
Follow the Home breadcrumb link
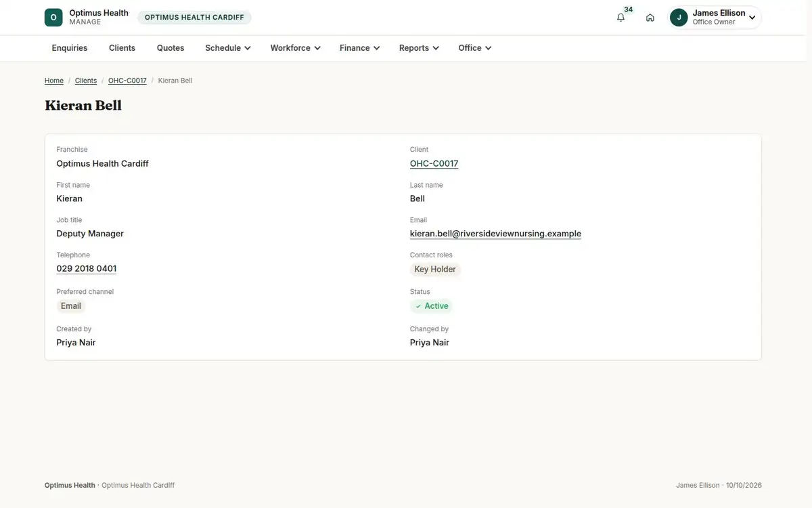tap(54, 81)
